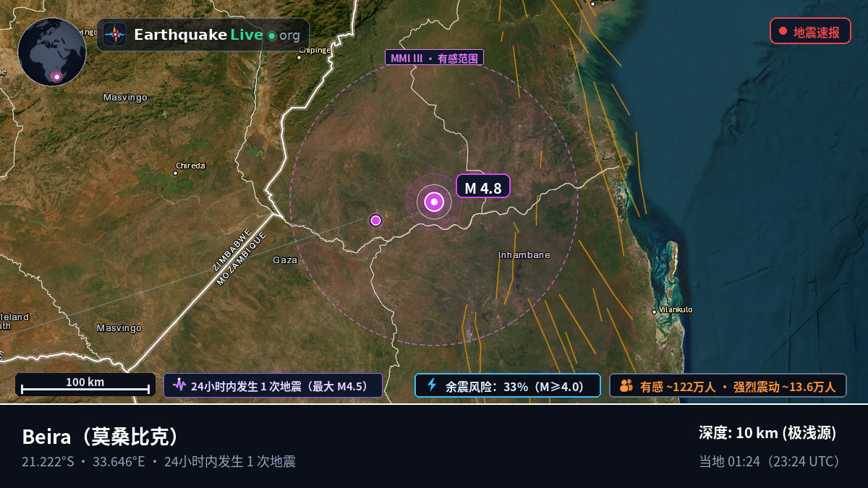Click the Earthquake Live .org title
Viewport: 868px width, 488px height.
217,35
